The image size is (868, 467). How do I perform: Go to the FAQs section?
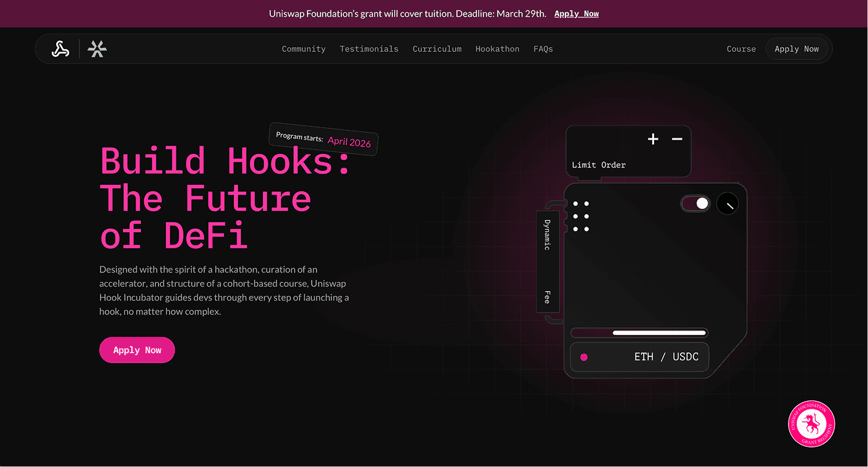pos(543,49)
